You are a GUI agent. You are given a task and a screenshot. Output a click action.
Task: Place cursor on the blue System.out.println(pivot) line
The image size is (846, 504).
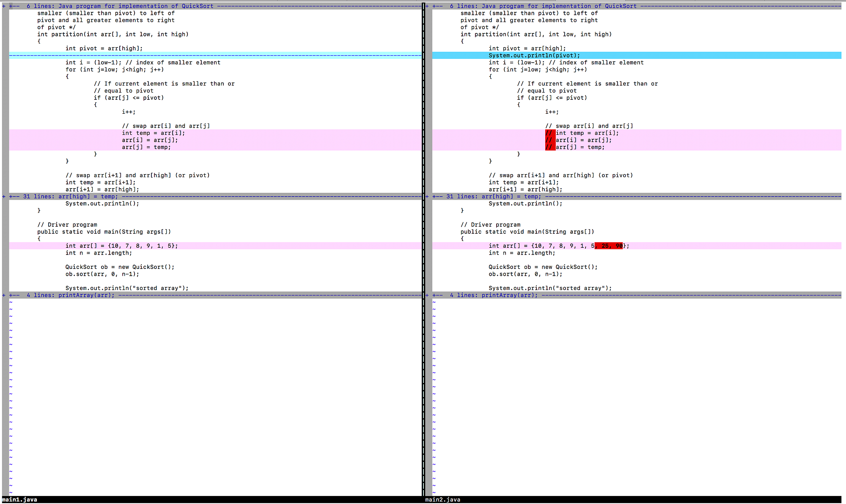534,55
